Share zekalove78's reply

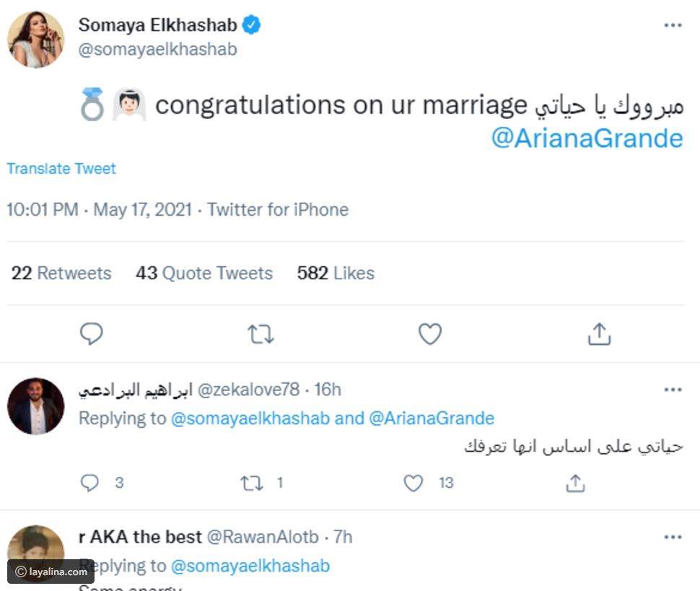[x=575, y=483]
